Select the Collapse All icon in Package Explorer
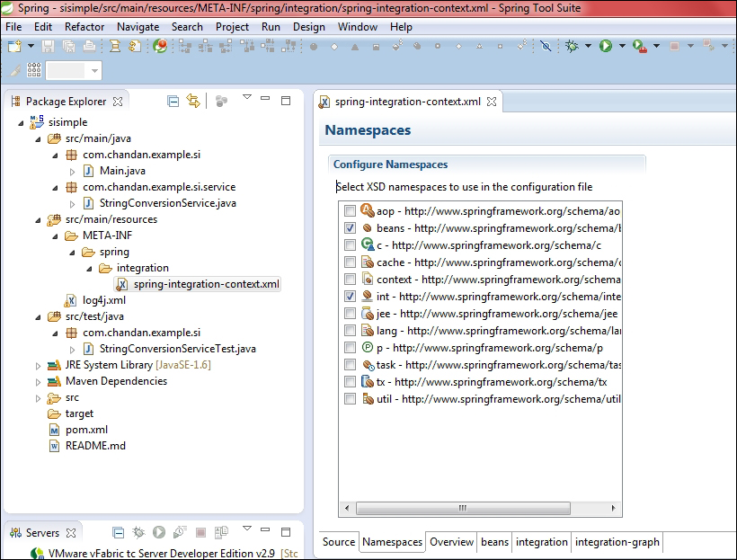Image resolution: width=737 pixels, height=560 pixels. click(x=173, y=101)
